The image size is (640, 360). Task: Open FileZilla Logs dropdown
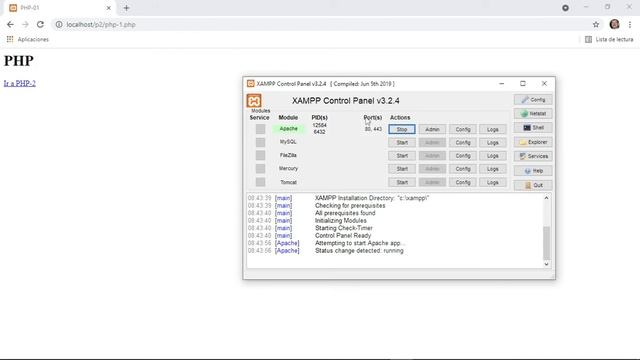coord(493,156)
